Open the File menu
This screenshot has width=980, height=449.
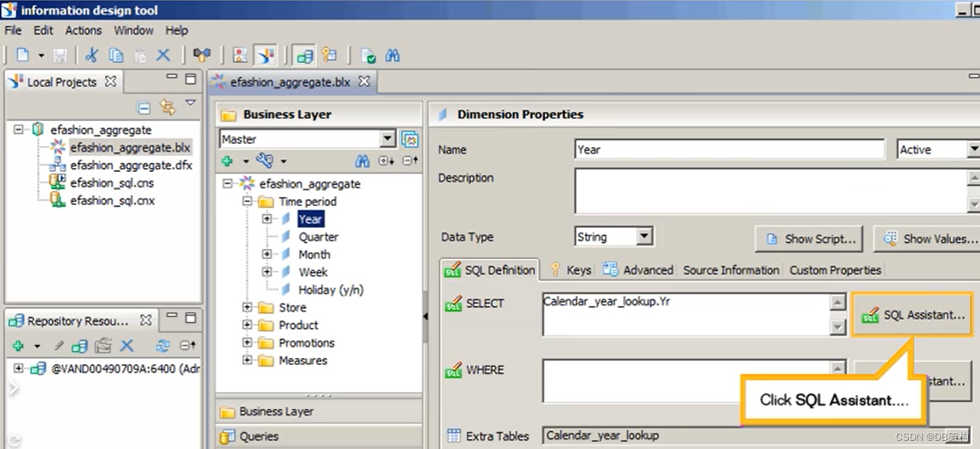[x=13, y=30]
